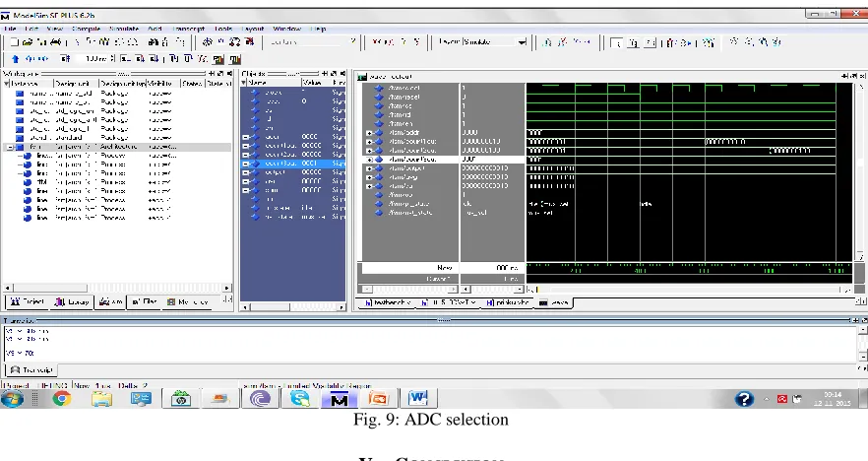The height and width of the screenshot is (461, 868).
Task: Open the Contains combo box arrow
Action: (353, 41)
